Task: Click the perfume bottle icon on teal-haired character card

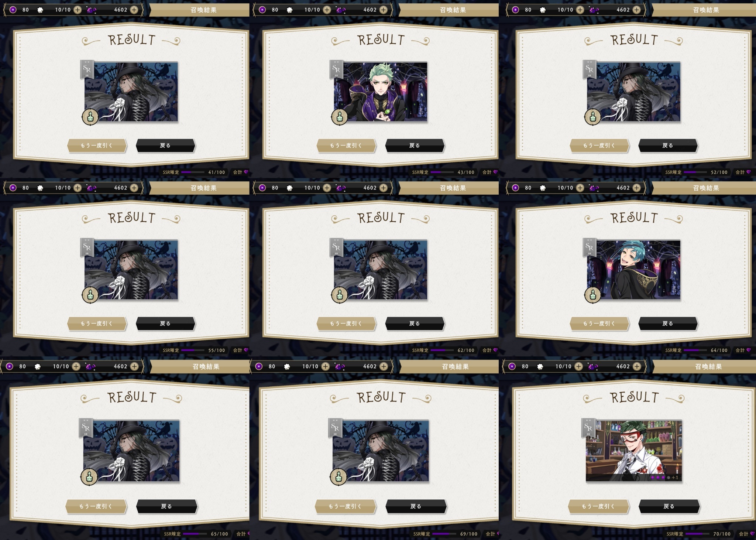Action: point(593,295)
